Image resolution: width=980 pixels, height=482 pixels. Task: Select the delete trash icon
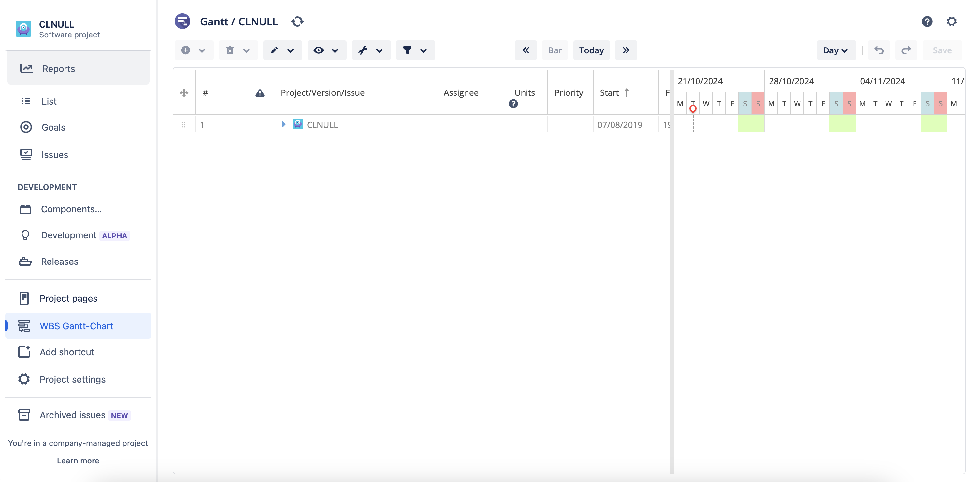click(230, 50)
